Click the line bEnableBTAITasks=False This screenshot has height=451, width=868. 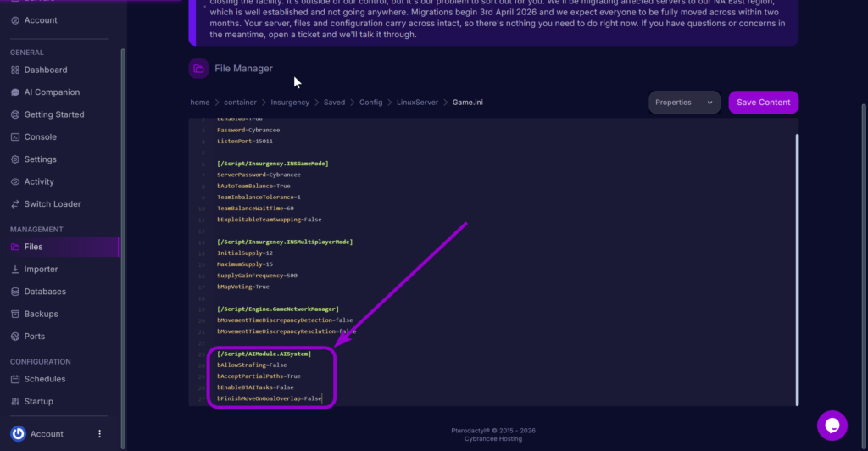point(255,387)
